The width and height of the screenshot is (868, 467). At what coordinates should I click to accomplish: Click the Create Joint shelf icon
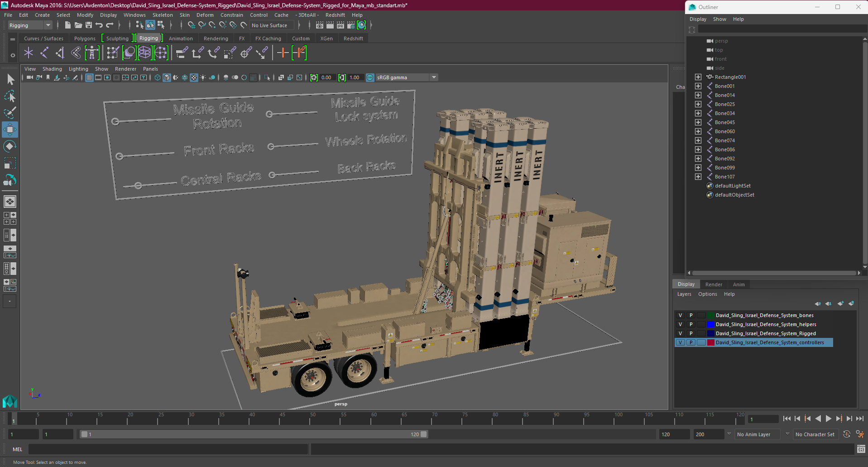(x=44, y=53)
